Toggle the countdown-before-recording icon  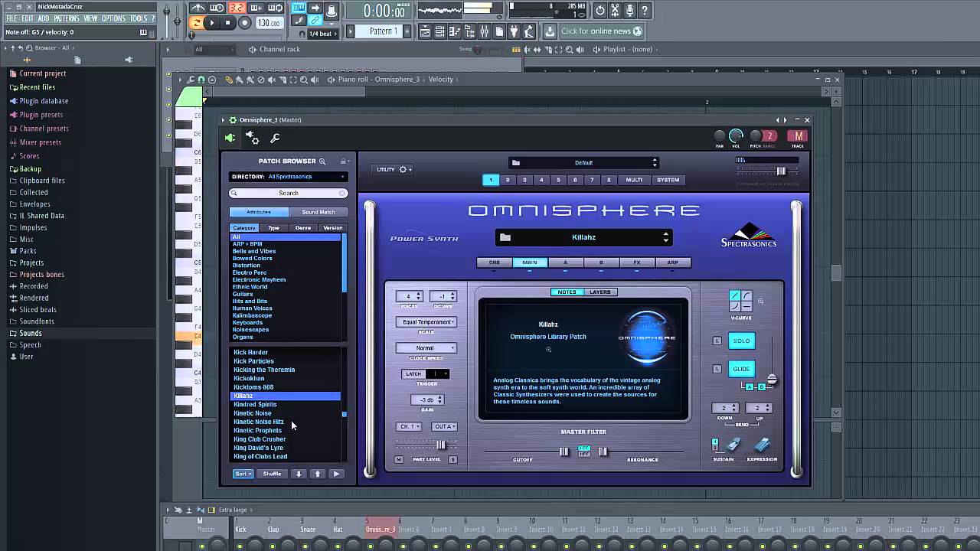(x=237, y=8)
